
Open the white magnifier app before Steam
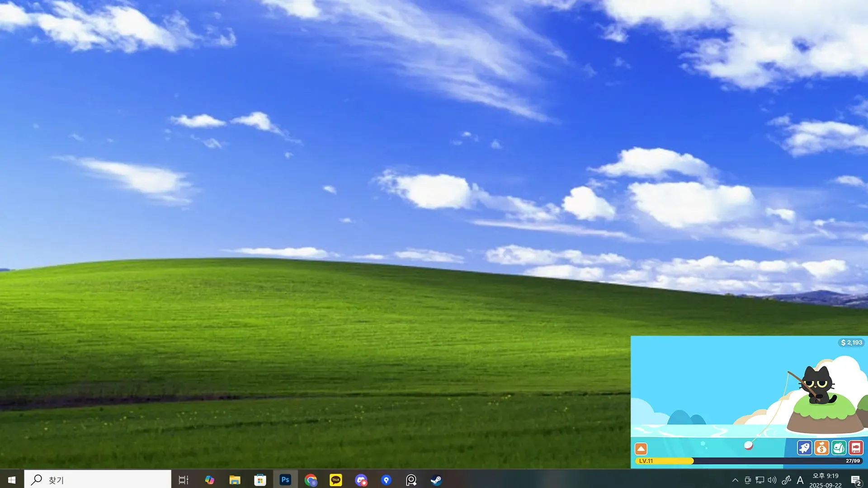[411, 480]
